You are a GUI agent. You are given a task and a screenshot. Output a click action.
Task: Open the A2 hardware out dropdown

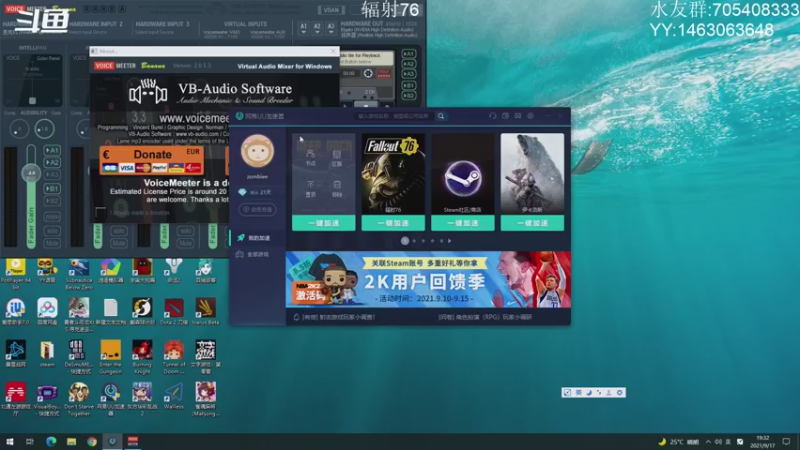[x=317, y=28]
